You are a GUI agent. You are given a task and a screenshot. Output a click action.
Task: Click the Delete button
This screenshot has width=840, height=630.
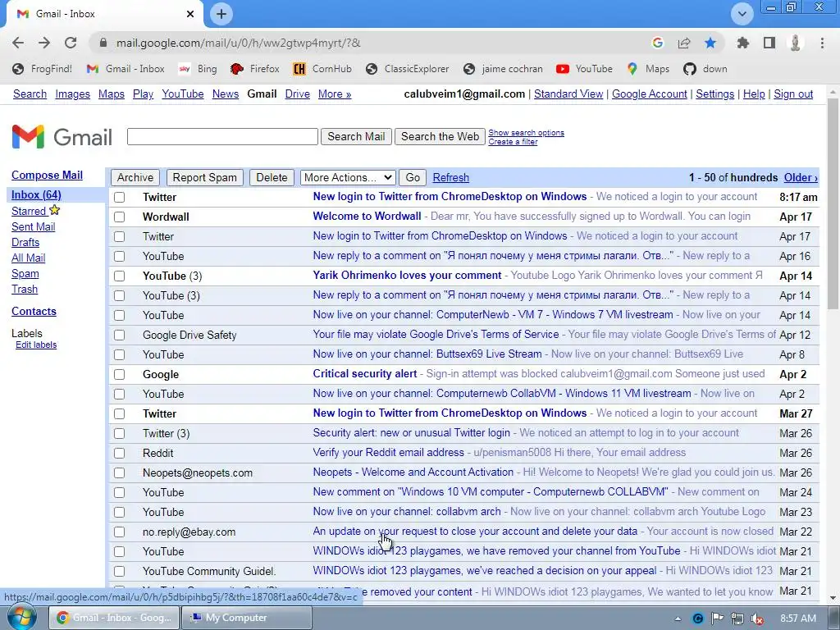click(x=272, y=177)
